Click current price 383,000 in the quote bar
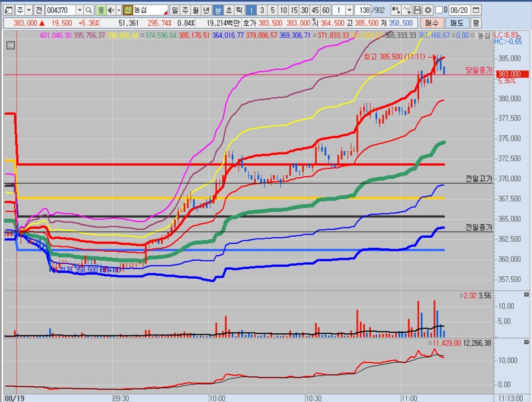Image resolution: width=532 pixels, height=402 pixels. pos(25,23)
